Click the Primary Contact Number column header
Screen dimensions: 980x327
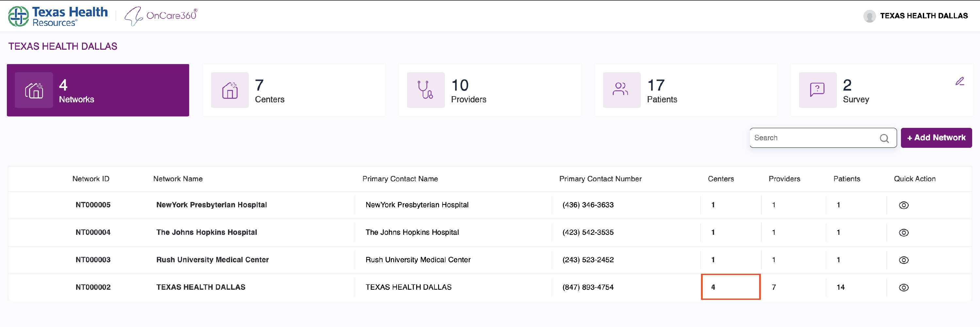[x=600, y=179]
